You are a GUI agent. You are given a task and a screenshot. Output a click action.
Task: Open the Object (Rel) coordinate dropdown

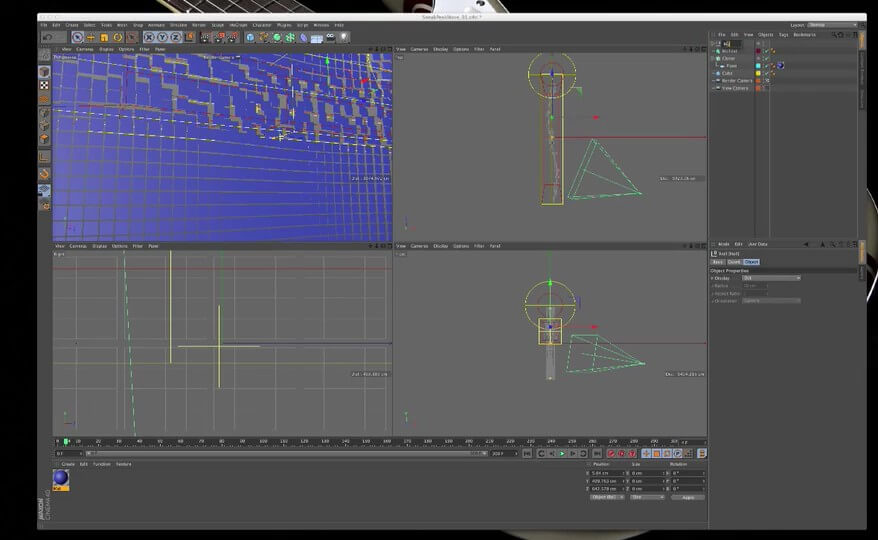[607, 497]
